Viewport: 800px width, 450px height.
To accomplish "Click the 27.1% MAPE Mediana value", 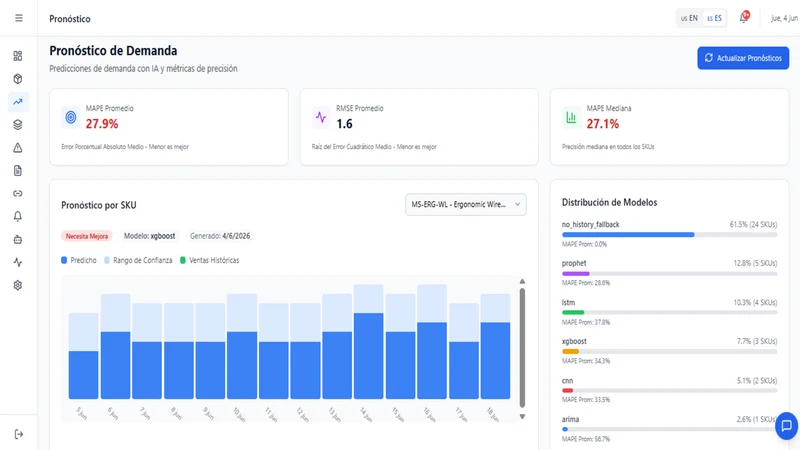I will (603, 124).
